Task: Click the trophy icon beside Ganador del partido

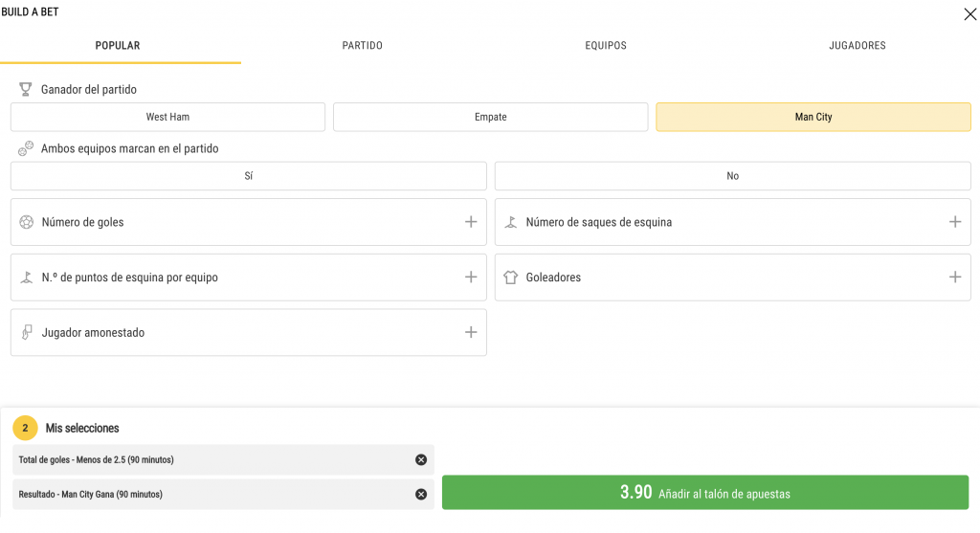Action: (25, 89)
